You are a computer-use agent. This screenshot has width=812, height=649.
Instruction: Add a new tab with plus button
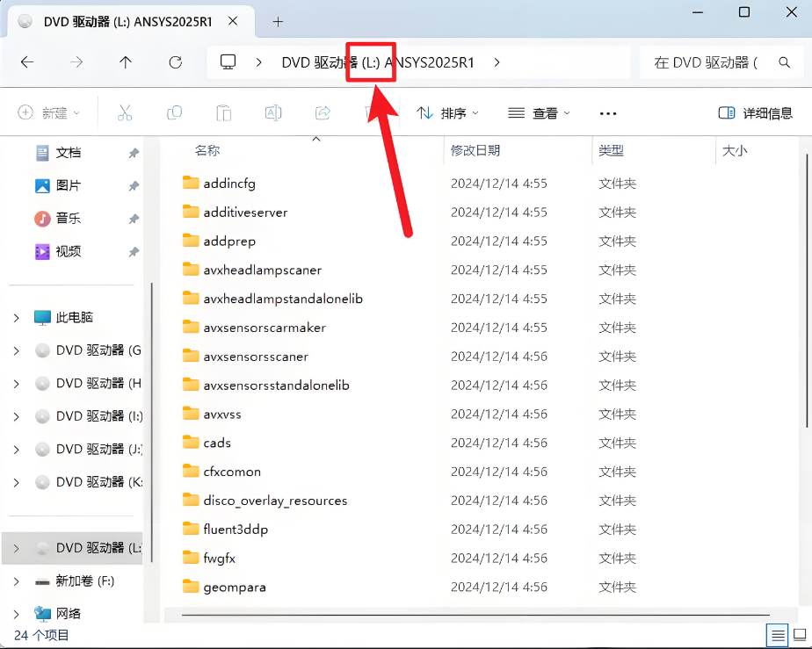pyautogui.click(x=278, y=22)
